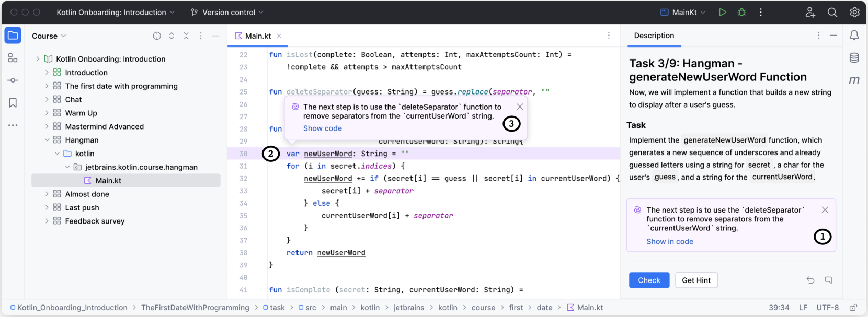868x317 pixels.
Task: Click the Show in code link
Action: (x=669, y=242)
